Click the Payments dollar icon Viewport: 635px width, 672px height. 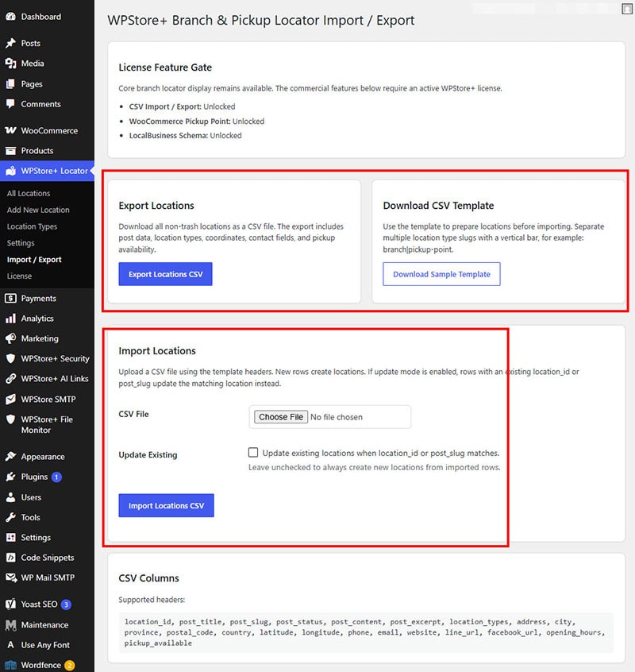tap(10, 299)
